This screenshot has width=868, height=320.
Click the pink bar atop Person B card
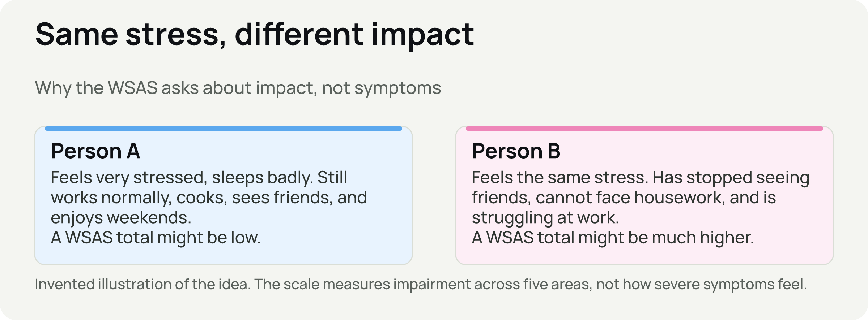point(644,129)
